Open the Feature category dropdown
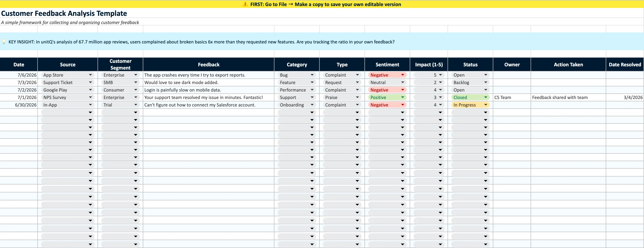Viewport: 644px width, 248px height. point(297,82)
